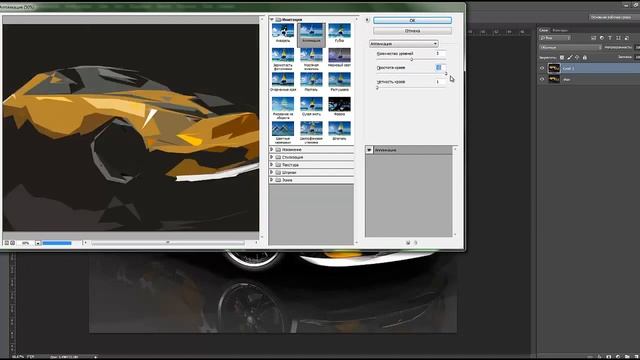Expand the Стилизация filter folder
The image size is (640, 360).
[272, 157]
